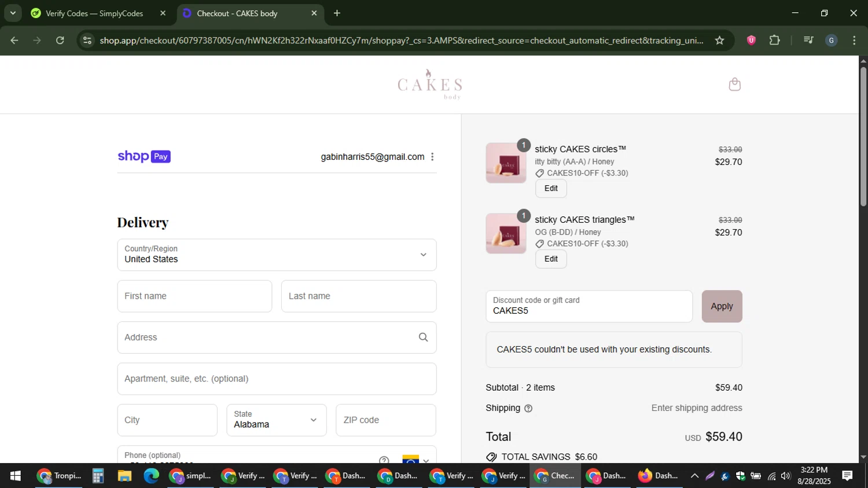Switch to Verify Codes — SimplyCodes tab
The width and height of the screenshot is (868, 488).
point(94,13)
